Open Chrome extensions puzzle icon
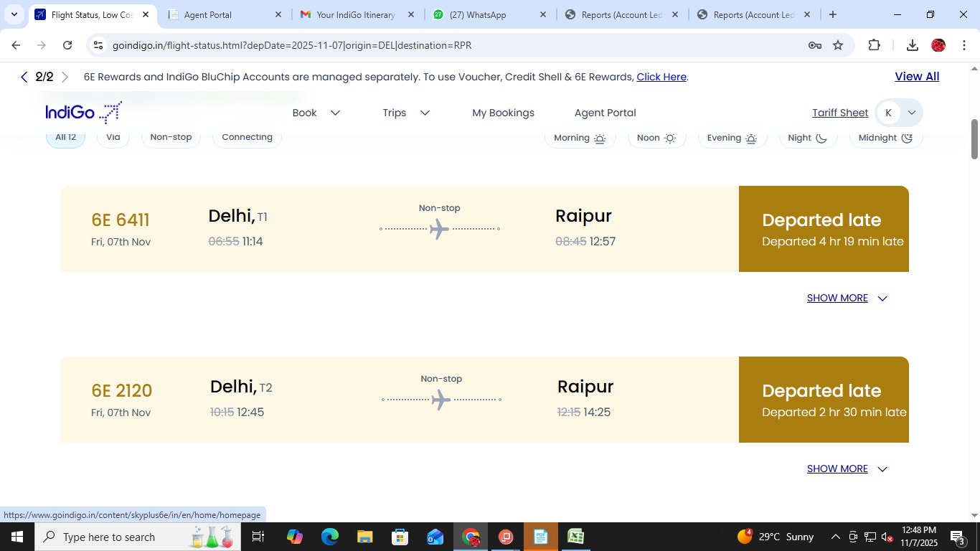The image size is (980, 551). [x=874, y=45]
